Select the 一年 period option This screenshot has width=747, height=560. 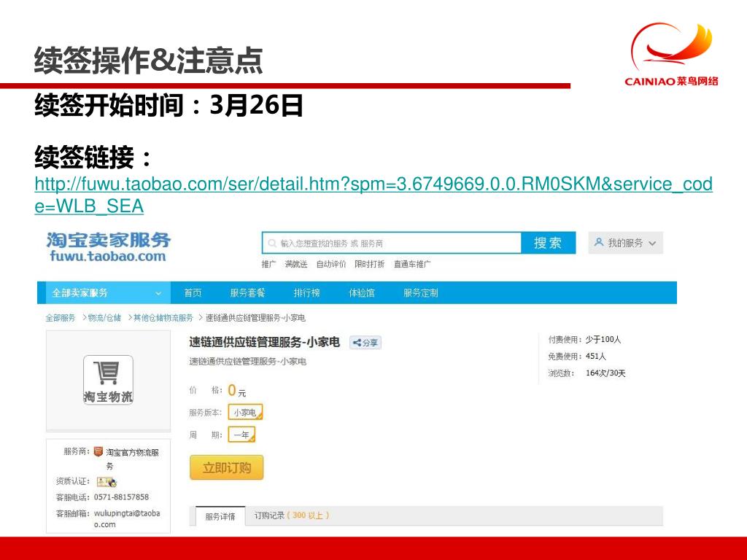click(241, 435)
